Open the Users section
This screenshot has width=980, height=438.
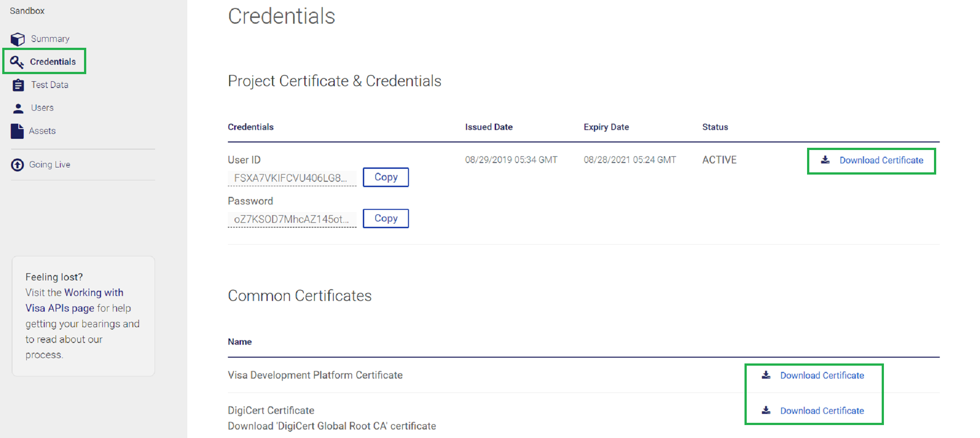tap(42, 108)
